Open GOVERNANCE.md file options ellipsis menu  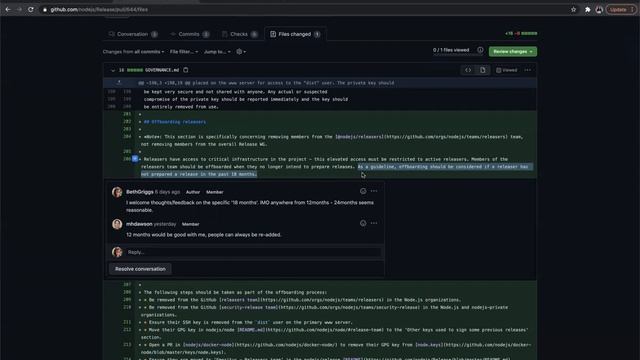click(528, 70)
